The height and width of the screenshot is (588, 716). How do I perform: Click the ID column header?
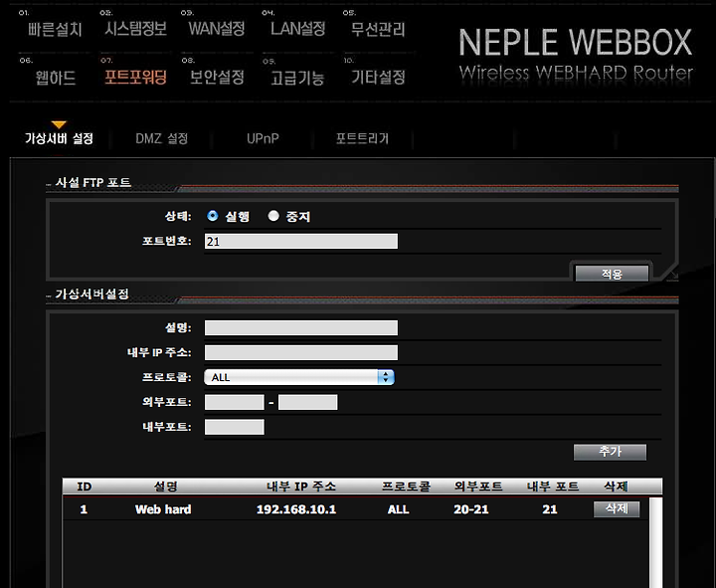coord(84,487)
